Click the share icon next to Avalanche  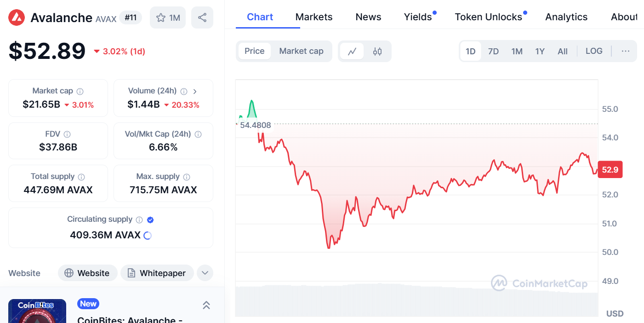pyautogui.click(x=202, y=17)
